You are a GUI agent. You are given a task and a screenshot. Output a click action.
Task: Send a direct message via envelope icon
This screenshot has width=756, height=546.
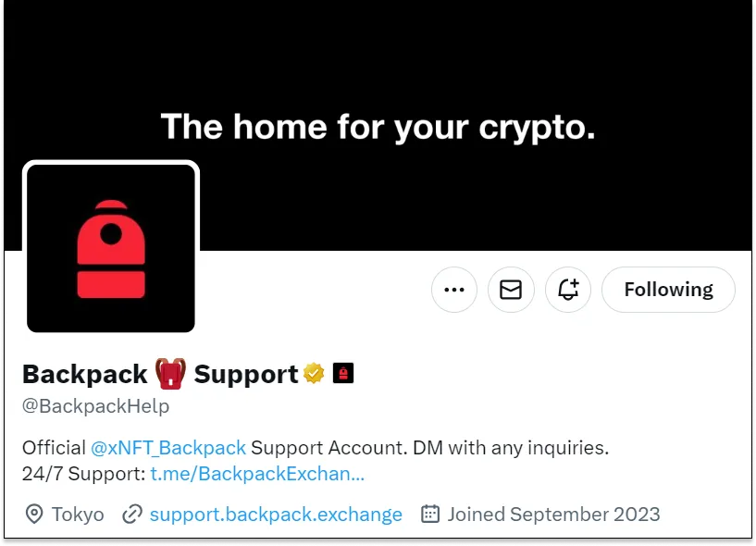(x=511, y=290)
